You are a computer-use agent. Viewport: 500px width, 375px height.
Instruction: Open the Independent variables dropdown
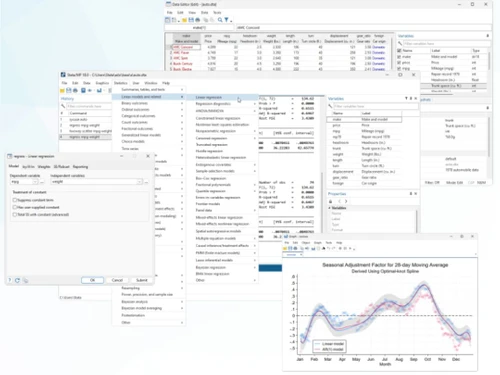click(140, 182)
